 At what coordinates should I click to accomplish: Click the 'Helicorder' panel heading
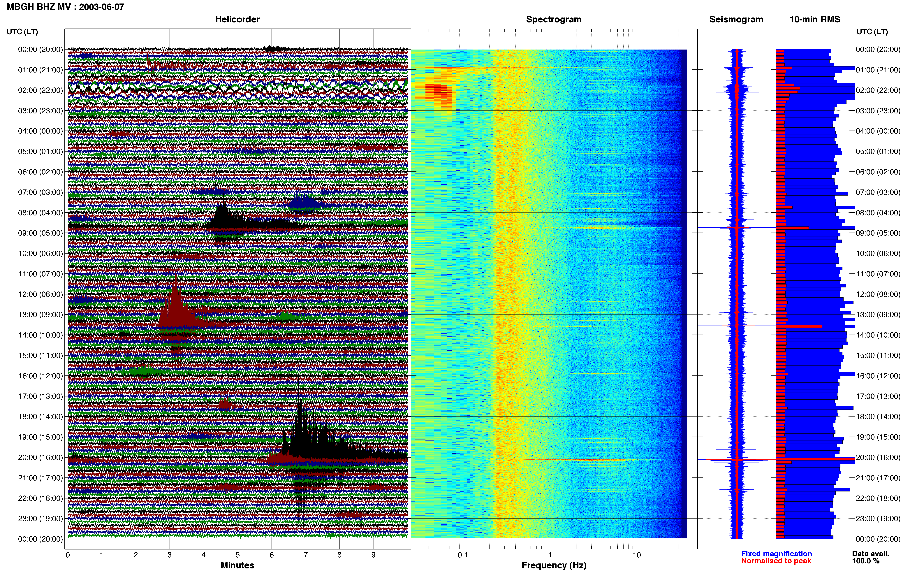237,19
